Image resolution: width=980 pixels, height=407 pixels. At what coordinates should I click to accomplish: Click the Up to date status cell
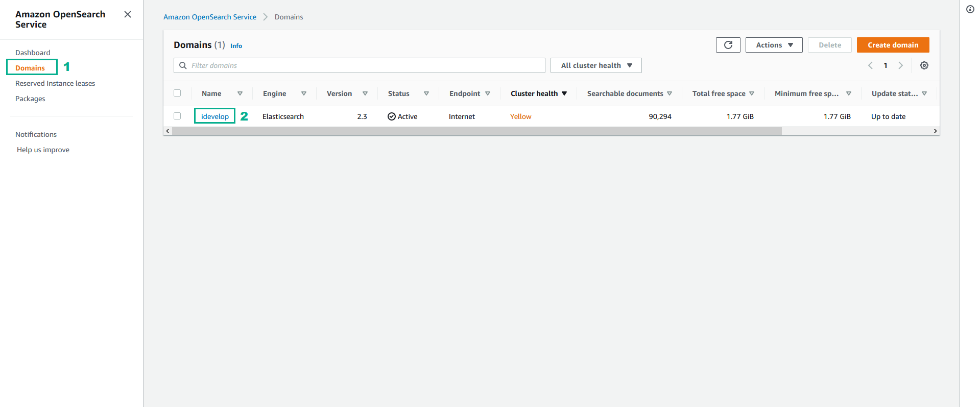coord(888,116)
